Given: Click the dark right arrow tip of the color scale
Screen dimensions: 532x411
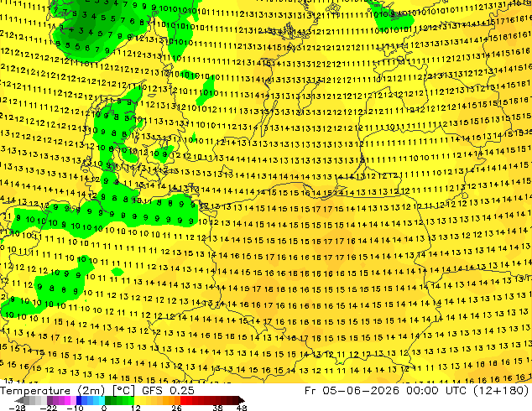Looking at the screenshot, I should click(x=242, y=400).
